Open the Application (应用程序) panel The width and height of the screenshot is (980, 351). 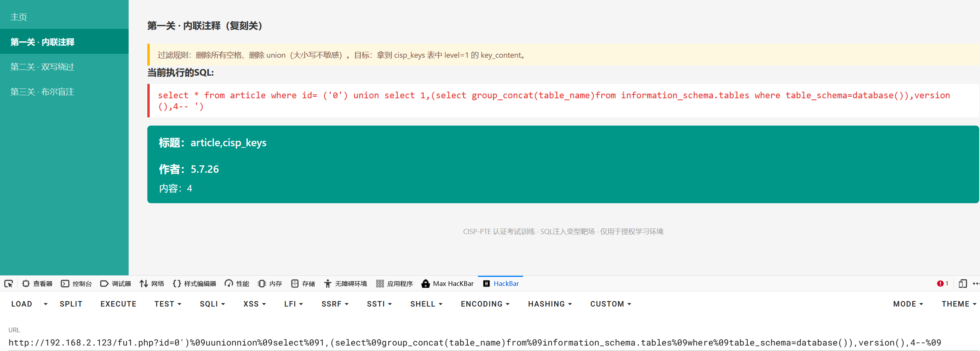[394, 284]
